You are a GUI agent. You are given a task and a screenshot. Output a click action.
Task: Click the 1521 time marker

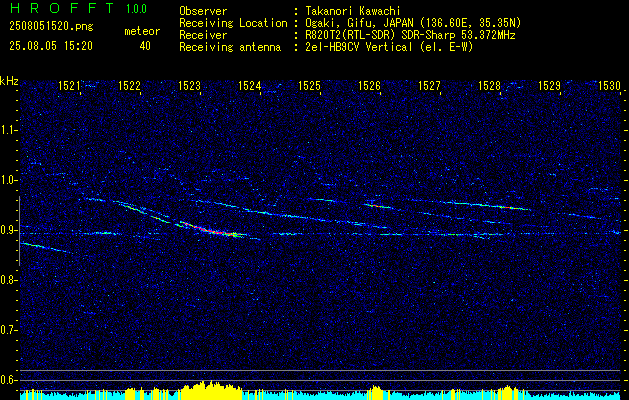pyautogui.click(x=69, y=86)
